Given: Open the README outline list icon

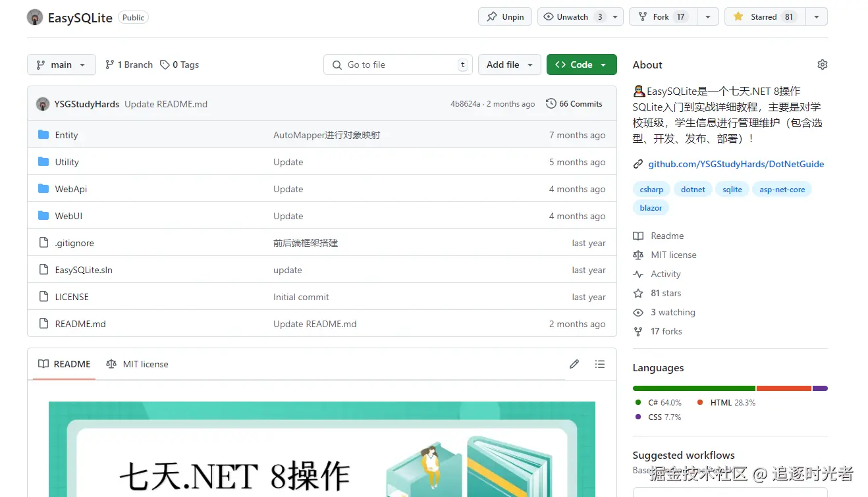Looking at the screenshot, I should tap(600, 364).
